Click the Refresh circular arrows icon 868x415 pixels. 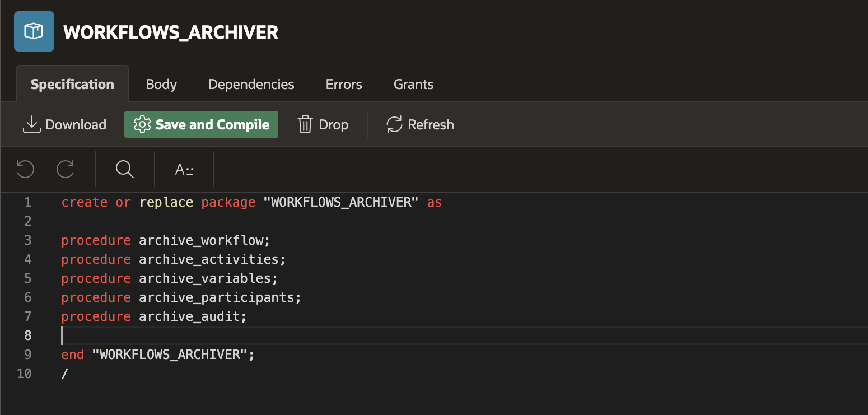395,124
